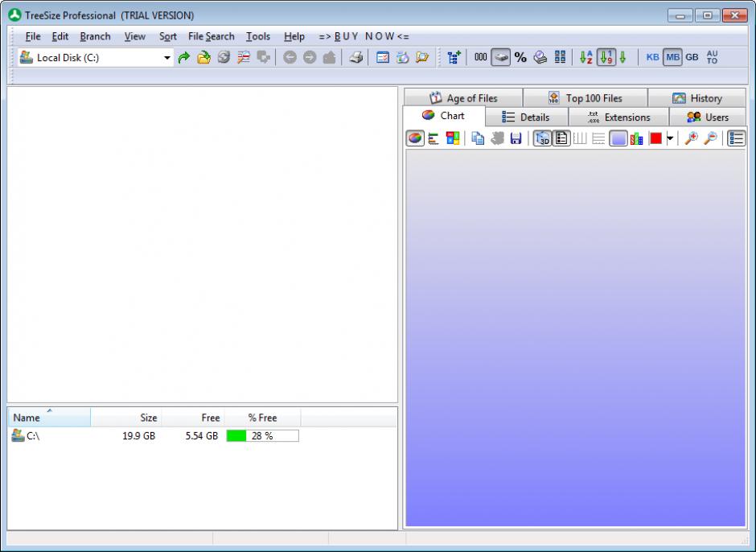The width and height of the screenshot is (756, 552).
Task: Click the green A-Z sort by name icon
Action: tap(585, 58)
